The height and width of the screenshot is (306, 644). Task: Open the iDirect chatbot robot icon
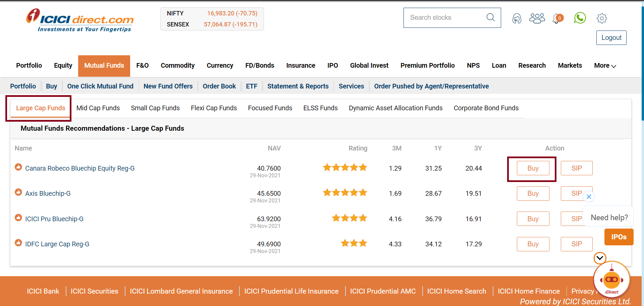click(x=611, y=280)
